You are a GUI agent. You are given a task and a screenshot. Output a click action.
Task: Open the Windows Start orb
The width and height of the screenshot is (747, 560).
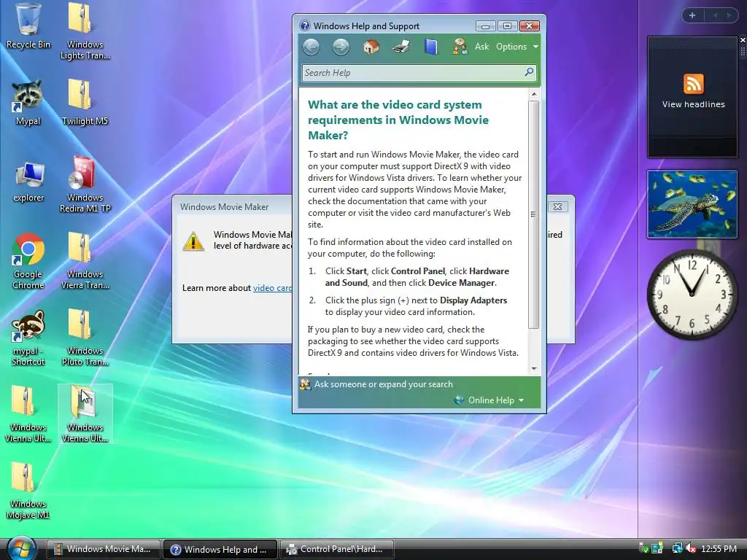(21, 548)
